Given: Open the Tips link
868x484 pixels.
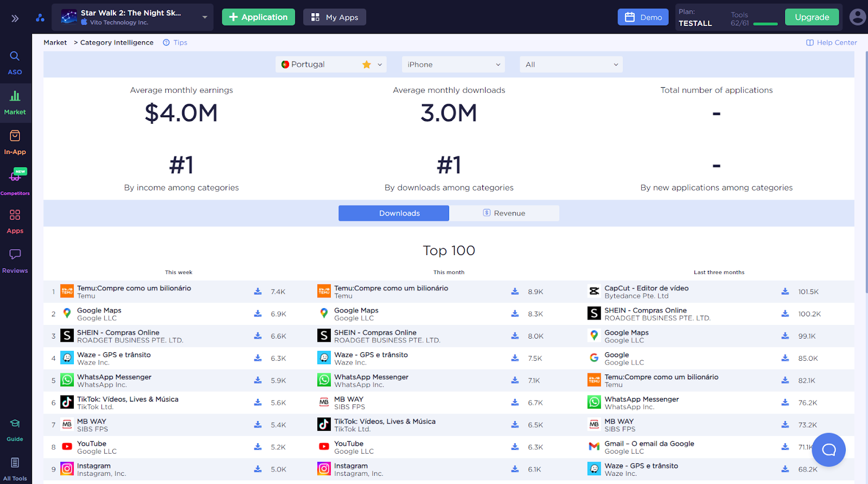Looking at the screenshot, I should pyautogui.click(x=175, y=42).
